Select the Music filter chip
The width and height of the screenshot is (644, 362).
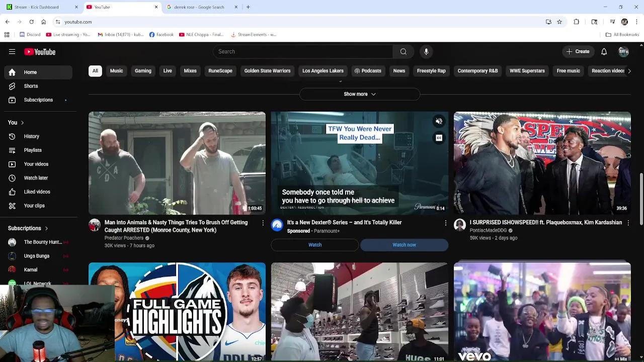116,71
